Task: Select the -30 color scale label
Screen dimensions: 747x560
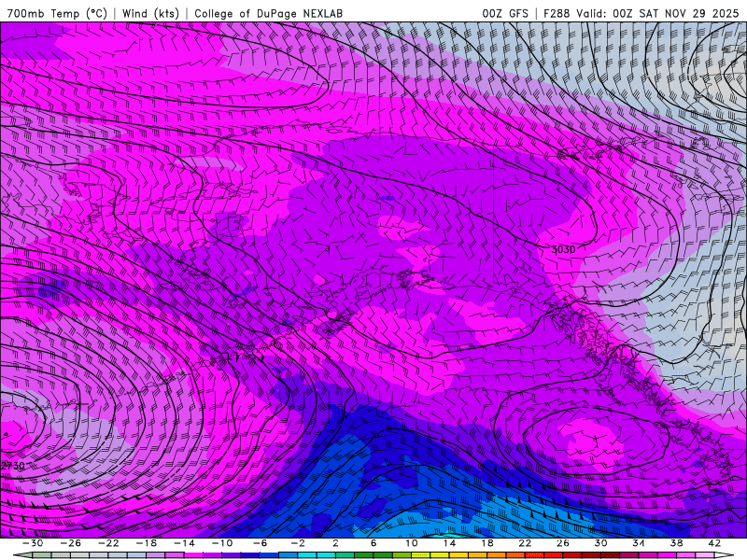Action: coord(33,543)
